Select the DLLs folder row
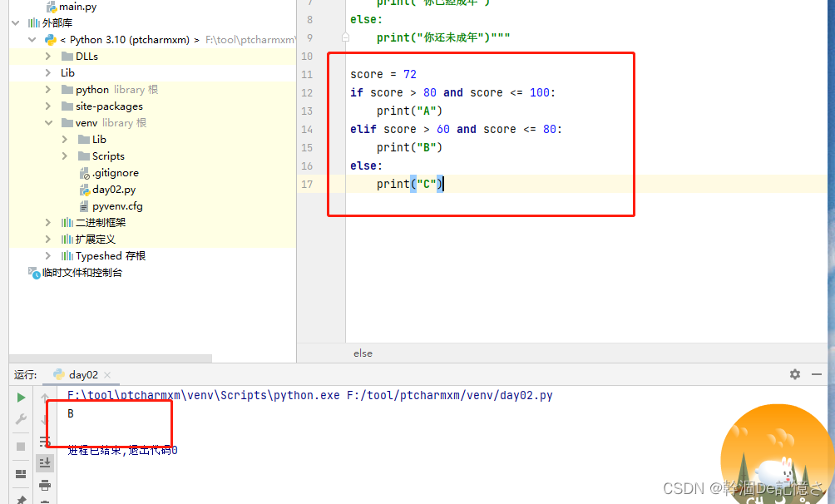Image resolution: width=835 pixels, height=504 pixels. (x=152, y=56)
